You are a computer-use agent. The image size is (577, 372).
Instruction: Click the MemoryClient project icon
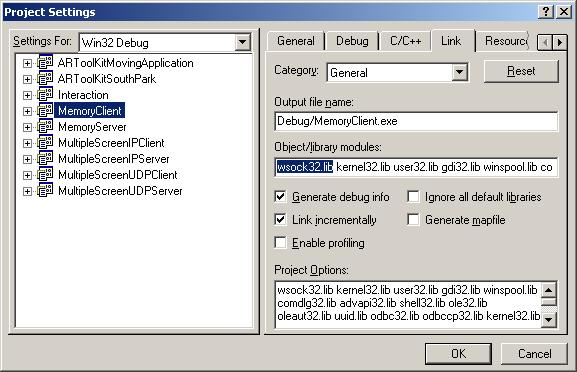tap(45, 111)
